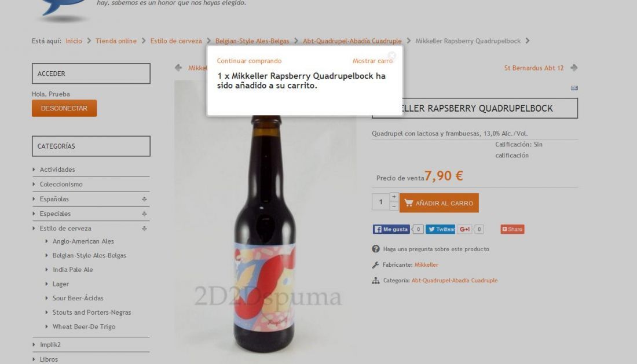Decrease quantity with the minus stepper
Image resolution: width=637 pixels, height=364 pixels.
[x=394, y=206]
